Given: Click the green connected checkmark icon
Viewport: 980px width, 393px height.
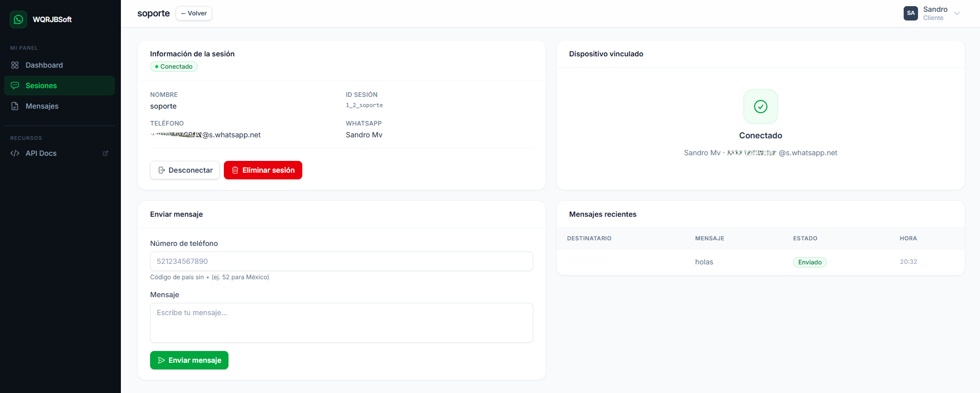Looking at the screenshot, I should (760, 107).
